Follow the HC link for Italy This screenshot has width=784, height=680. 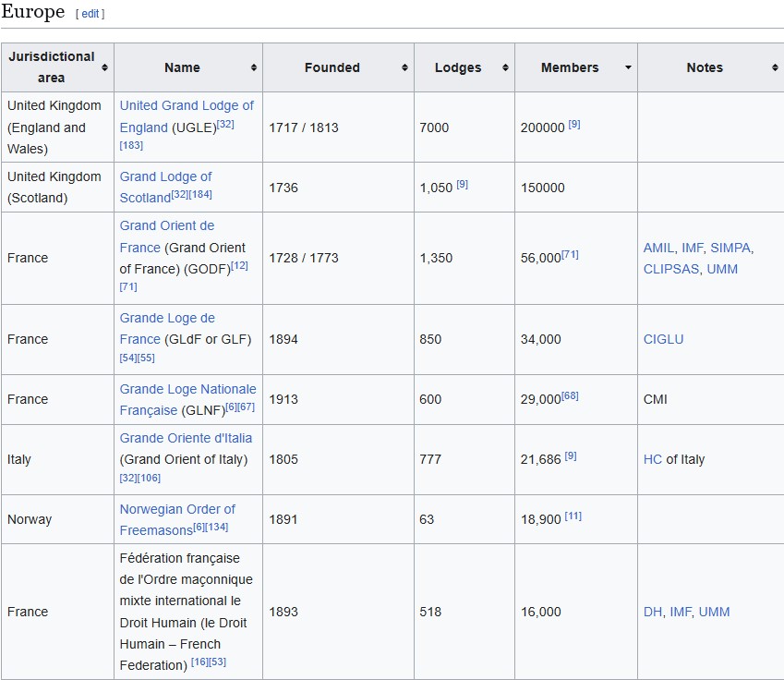[x=653, y=459]
